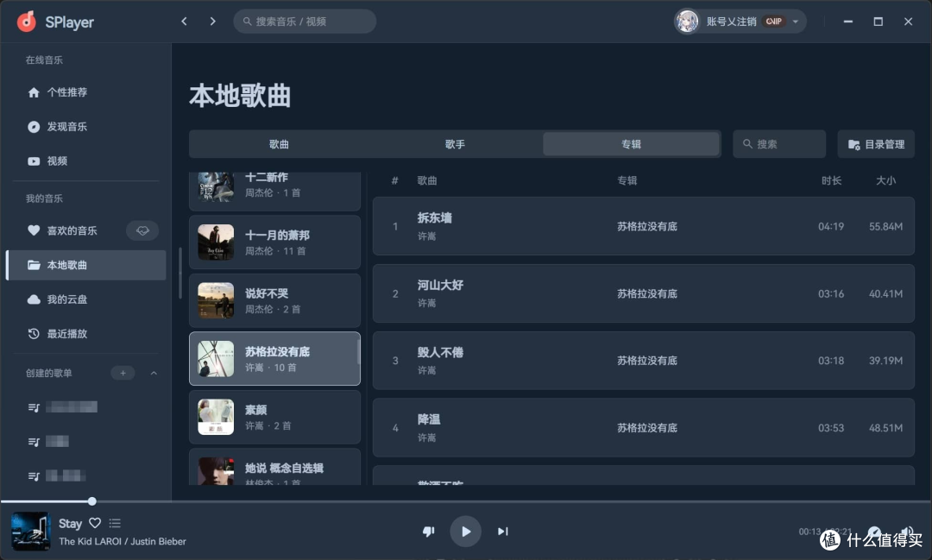Click the 账号以注销 account name
932x560 pixels.
click(x=731, y=22)
